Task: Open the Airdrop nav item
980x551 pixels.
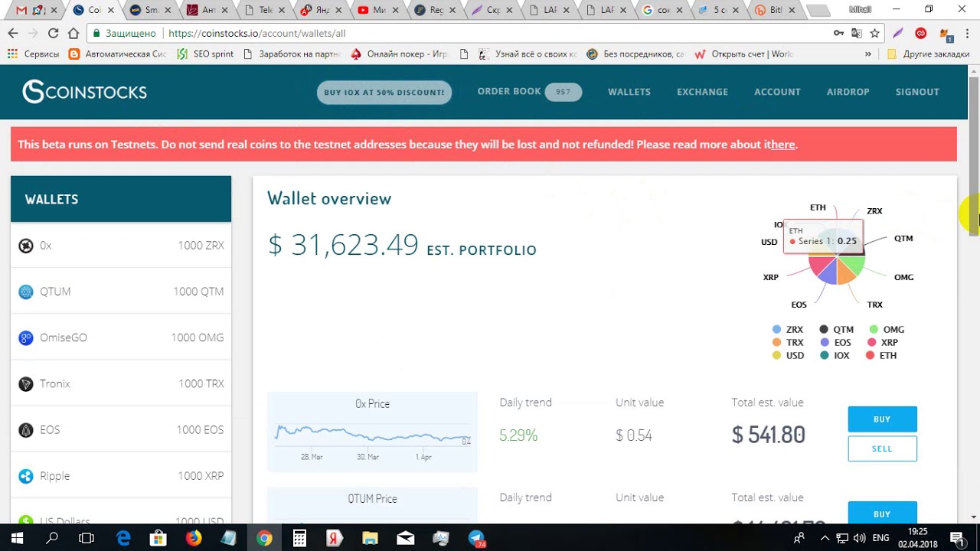Action: (848, 92)
